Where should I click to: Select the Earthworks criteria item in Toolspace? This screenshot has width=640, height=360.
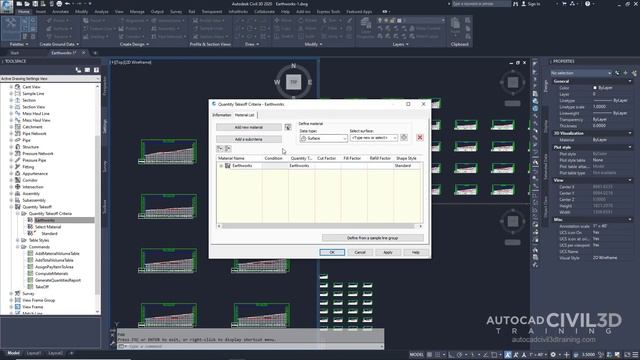pyautogui.click(x=44, y=220)
